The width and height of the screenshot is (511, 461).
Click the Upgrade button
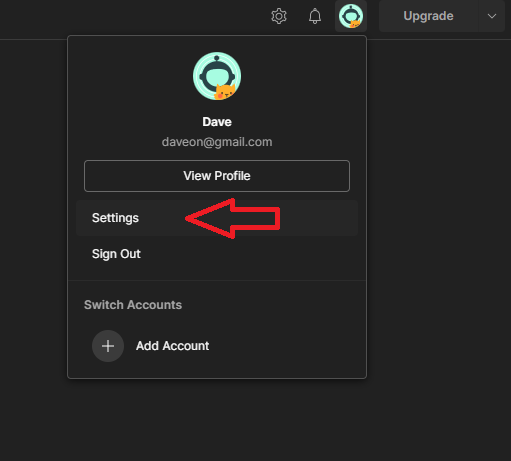[428, 16]
